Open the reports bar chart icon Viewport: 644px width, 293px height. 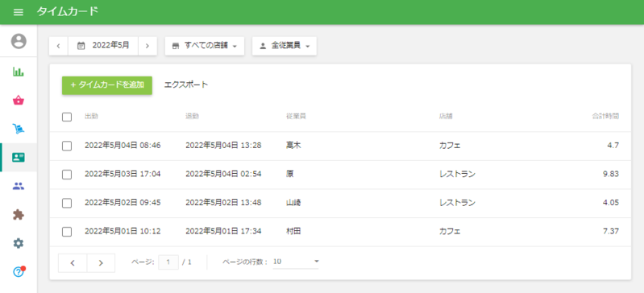point(19,72)
